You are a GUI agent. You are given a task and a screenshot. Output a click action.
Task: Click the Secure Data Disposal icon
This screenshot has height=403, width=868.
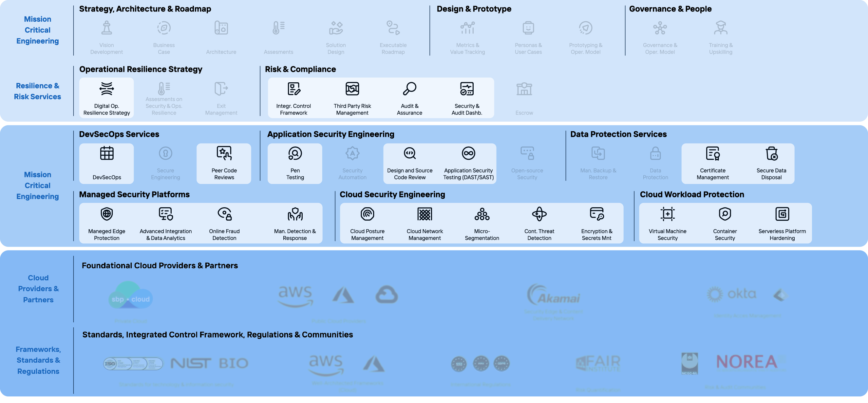771,153
